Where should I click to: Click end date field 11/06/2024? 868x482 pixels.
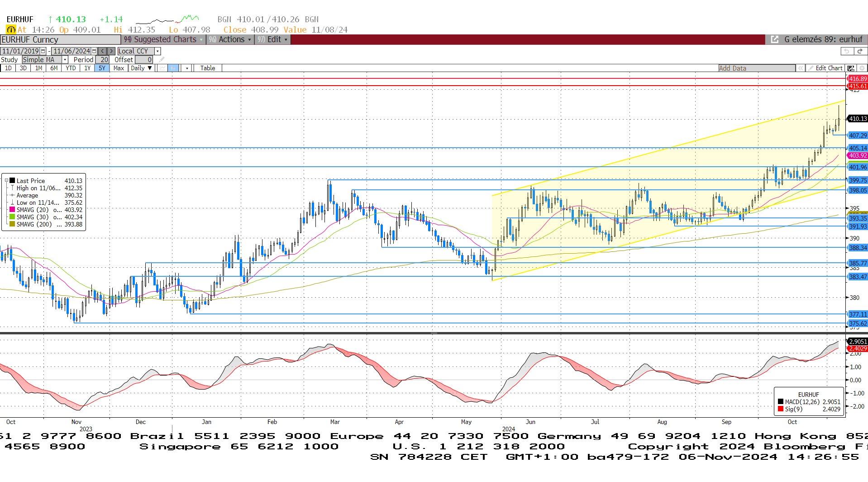coord(72,51)
